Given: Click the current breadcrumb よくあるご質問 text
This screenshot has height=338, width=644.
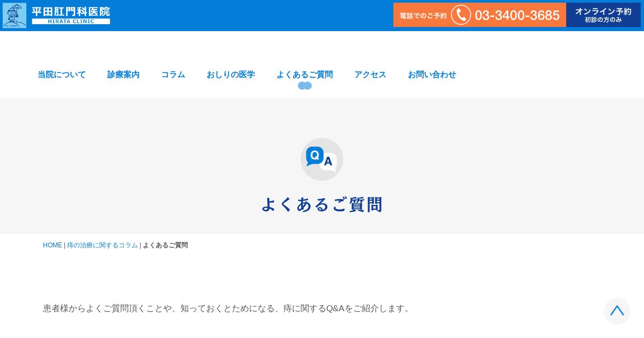Looking at the screenshot, I should pos(165,245).
